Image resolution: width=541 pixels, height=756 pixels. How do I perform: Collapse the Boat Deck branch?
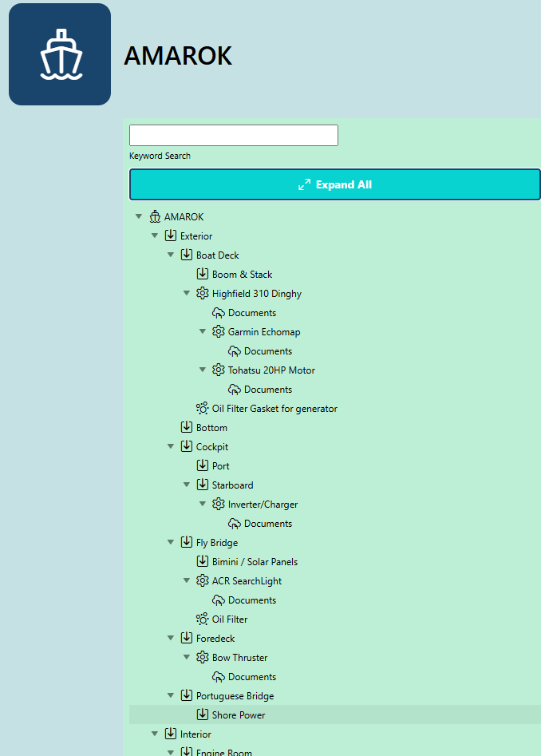point(171,255)
